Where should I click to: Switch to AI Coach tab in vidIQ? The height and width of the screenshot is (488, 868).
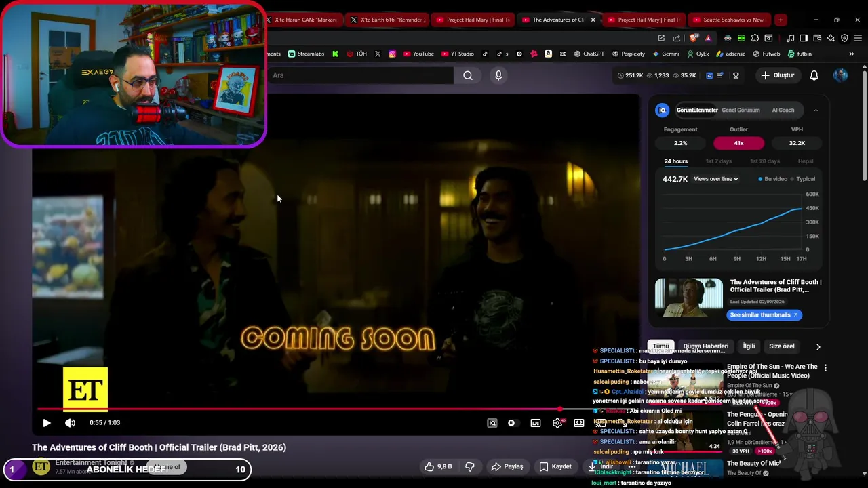[783, 110]
